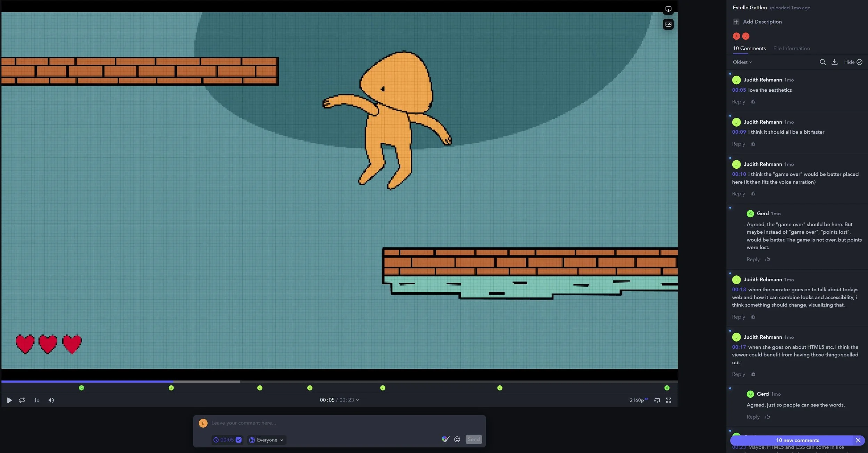Like Judith's "love the aesthetics" comment

coord(753,102)
